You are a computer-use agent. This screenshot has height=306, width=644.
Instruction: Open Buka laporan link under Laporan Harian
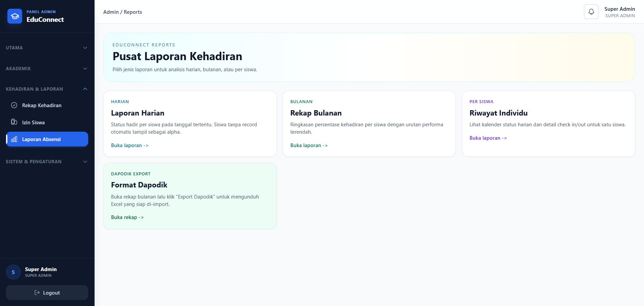coord(130,145)
